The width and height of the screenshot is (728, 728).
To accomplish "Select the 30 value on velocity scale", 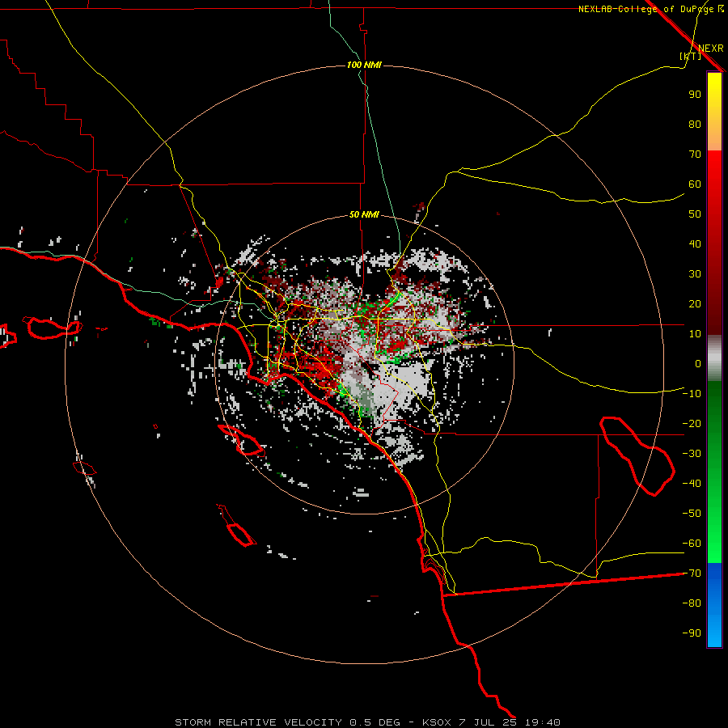I will (695, 274).
